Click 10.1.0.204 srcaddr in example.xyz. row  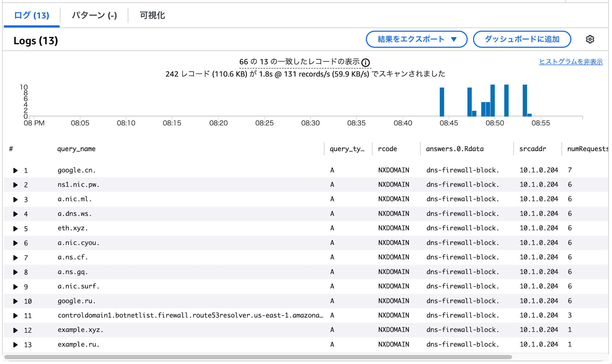pos(539,330)
